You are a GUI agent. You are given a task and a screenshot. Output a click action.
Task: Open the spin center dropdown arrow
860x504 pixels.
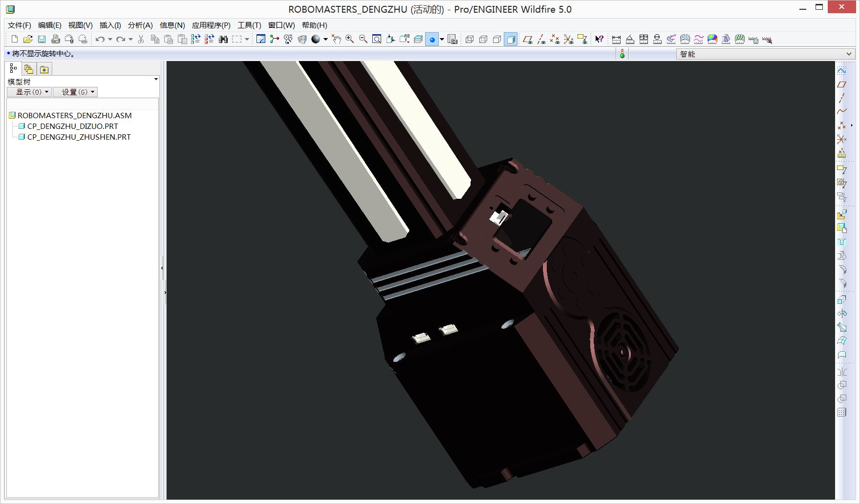click(442, 39)
